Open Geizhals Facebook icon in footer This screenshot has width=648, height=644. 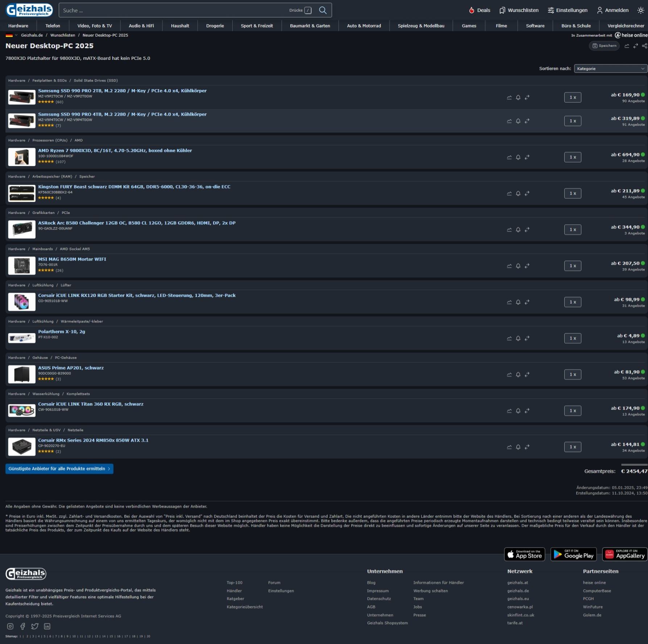(x=22, y=626)
